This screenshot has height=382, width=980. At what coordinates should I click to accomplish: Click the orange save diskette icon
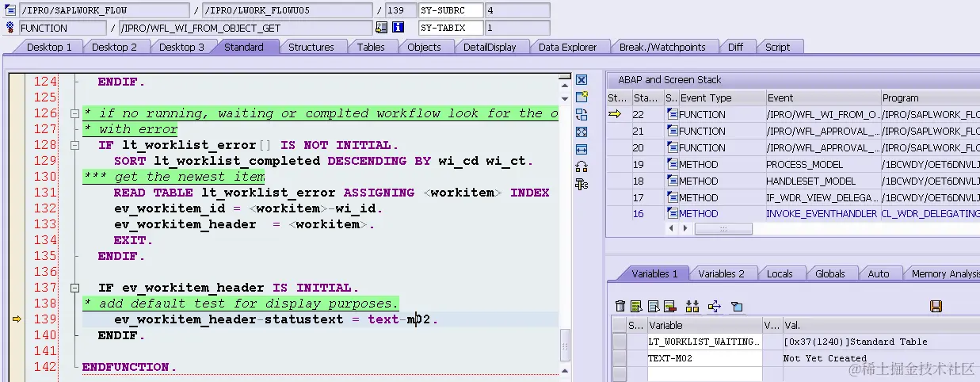[x=936, y=306]
